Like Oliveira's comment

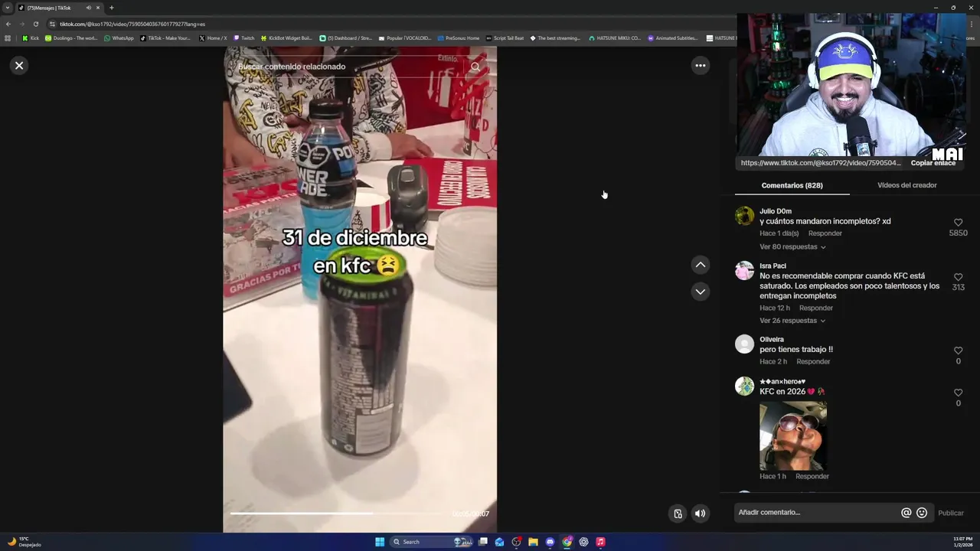[958, 350]
